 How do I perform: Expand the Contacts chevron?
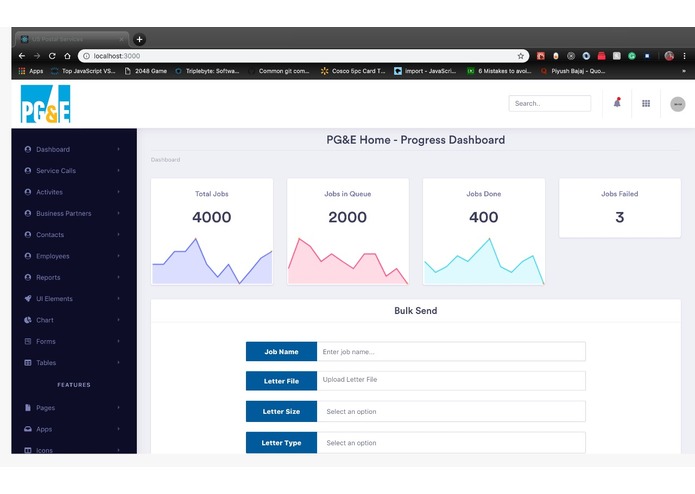click(x=119, y=234)
